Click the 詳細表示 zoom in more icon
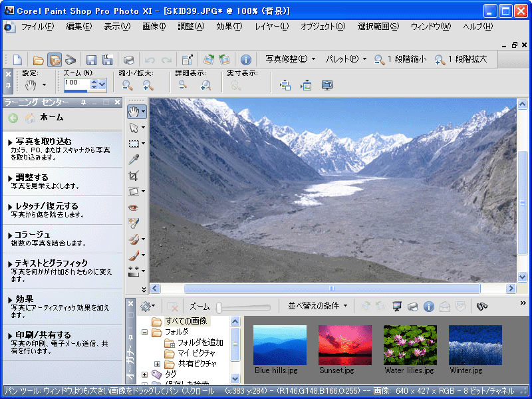 pyautogui.click(x=205, y=85)
